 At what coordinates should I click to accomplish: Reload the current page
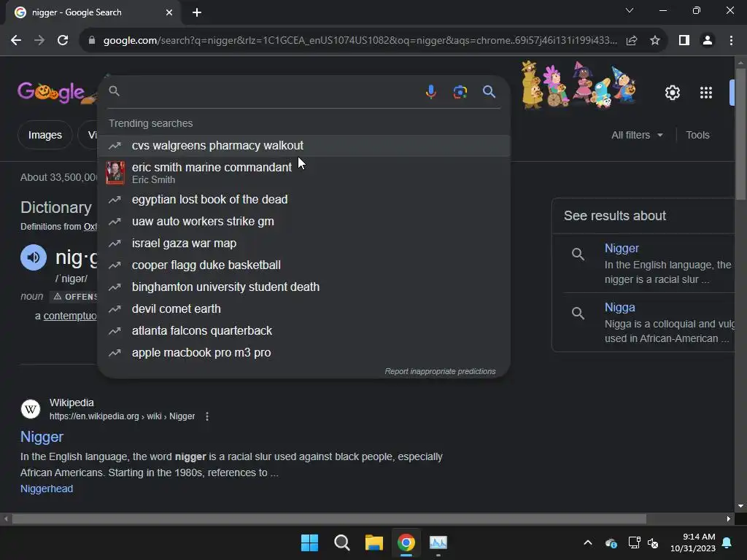[63, 41]
